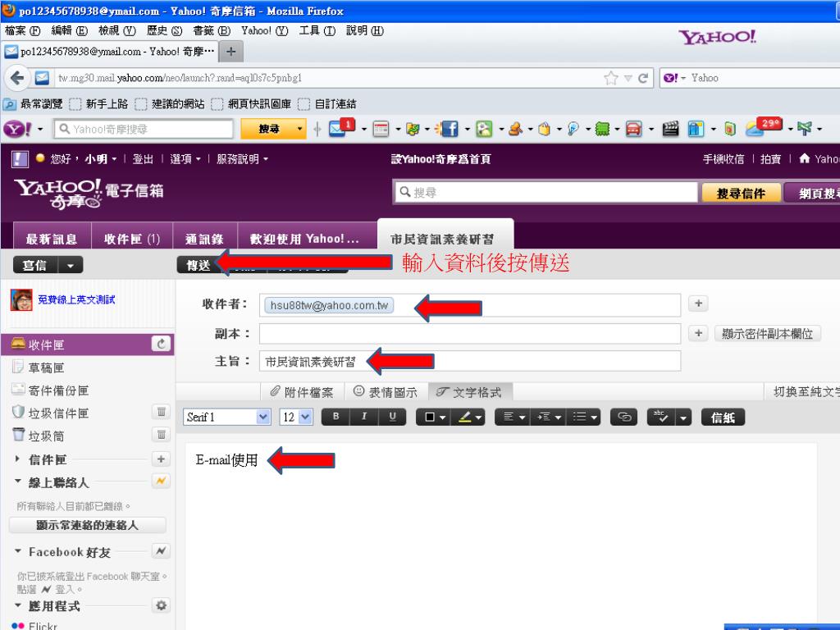Add CC contact with plus button
This screenshot has width=840, height=630.
point(699,333)
